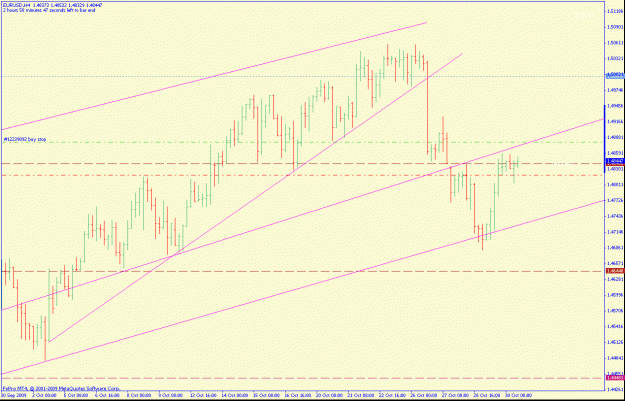Select the EURUSD symbol and price text

54,6
